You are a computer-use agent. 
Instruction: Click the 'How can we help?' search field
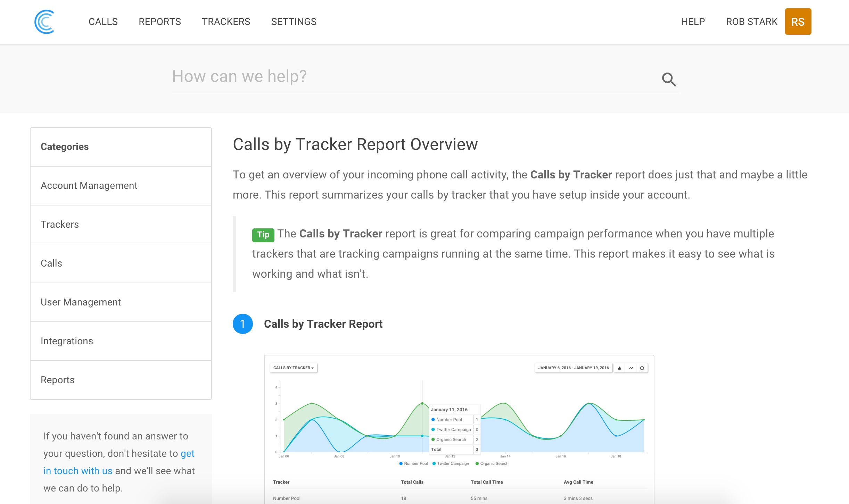coord(413,76)
